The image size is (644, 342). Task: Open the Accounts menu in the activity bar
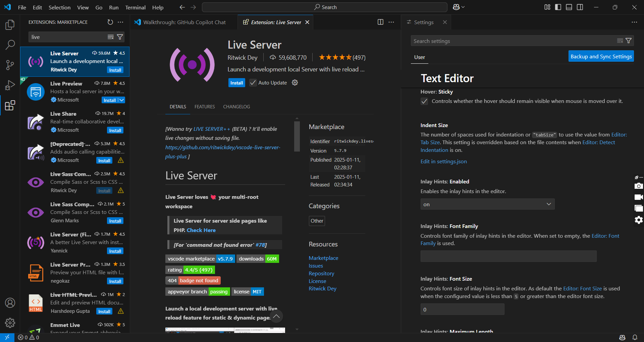(10, 303)
